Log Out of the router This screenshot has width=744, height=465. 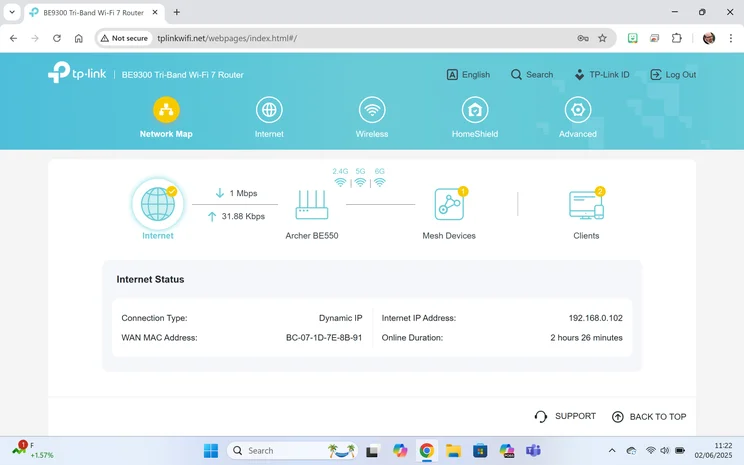pyautogui.click(x=673, y=75)
